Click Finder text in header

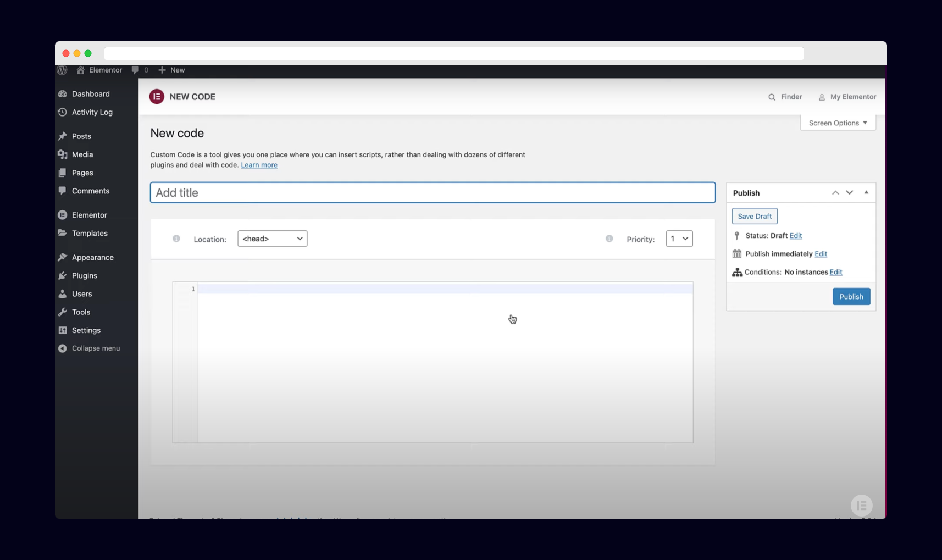coord(791,97)
